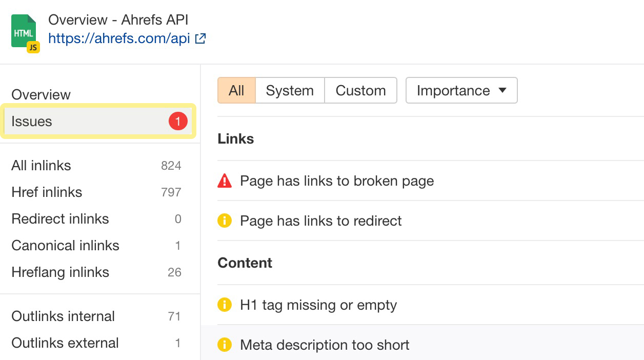
Task: Switch to the System tab
Action: [x=290, y=90]
